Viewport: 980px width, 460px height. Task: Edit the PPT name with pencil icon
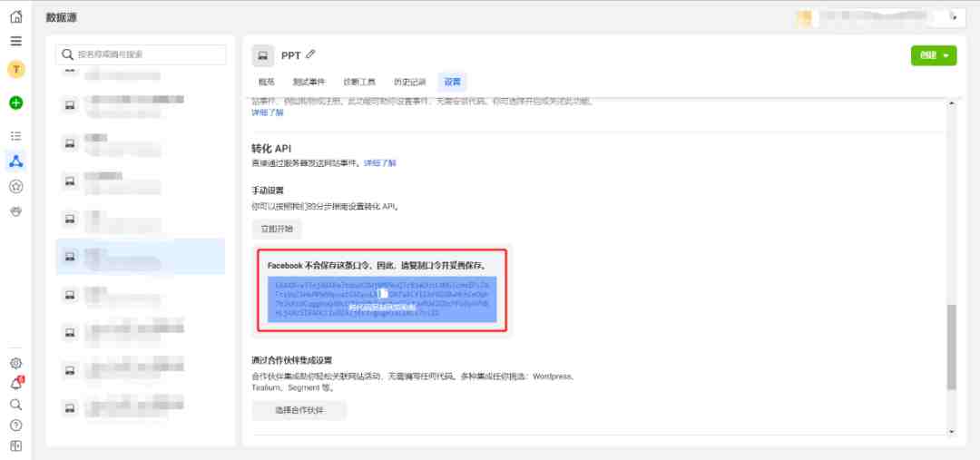coord(310,54)
